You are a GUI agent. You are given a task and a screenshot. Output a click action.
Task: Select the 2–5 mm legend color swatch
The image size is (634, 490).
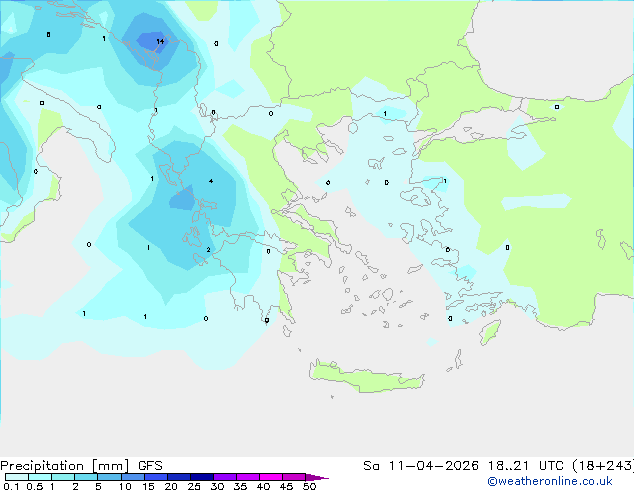(x=86, y=477)
